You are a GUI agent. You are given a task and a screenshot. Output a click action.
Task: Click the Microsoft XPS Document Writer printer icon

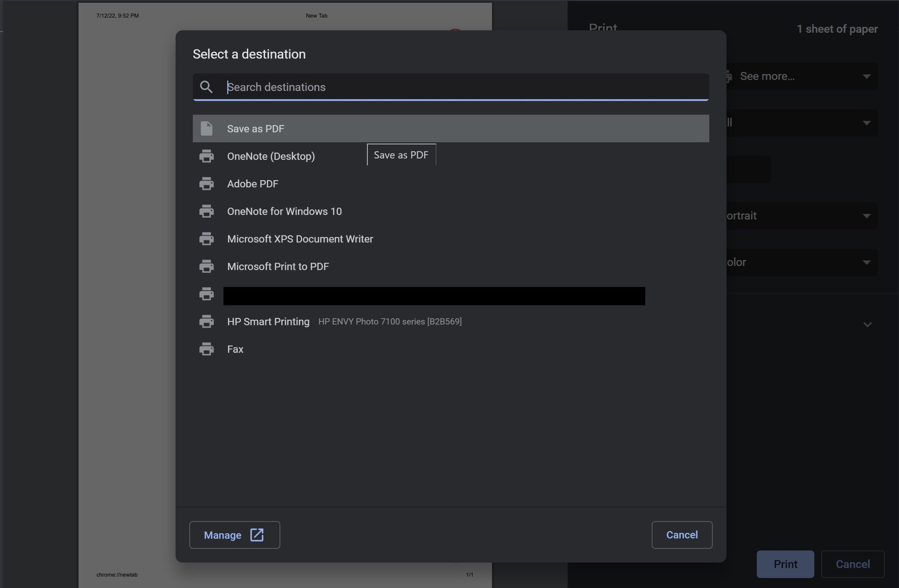(206, 239)
